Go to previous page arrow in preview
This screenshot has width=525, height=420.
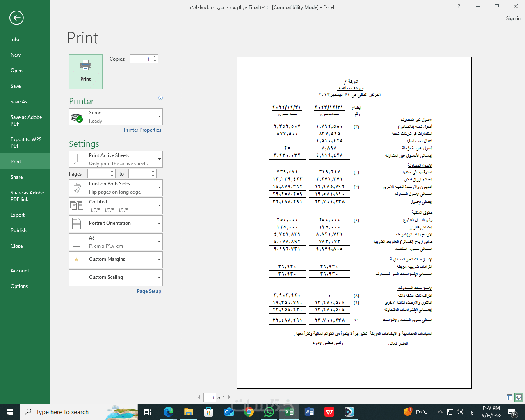coord(199,397)
